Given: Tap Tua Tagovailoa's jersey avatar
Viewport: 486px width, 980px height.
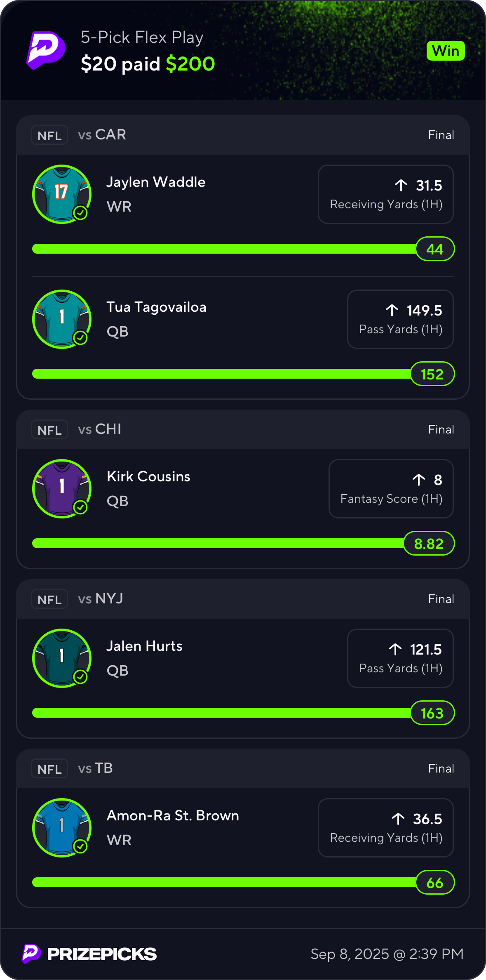Looking at the screenshot, I should click(62, 319).
